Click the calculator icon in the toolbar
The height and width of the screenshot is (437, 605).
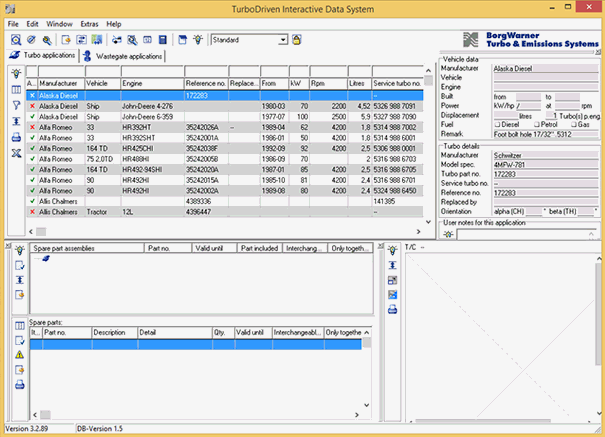click(x=163, y=40)
